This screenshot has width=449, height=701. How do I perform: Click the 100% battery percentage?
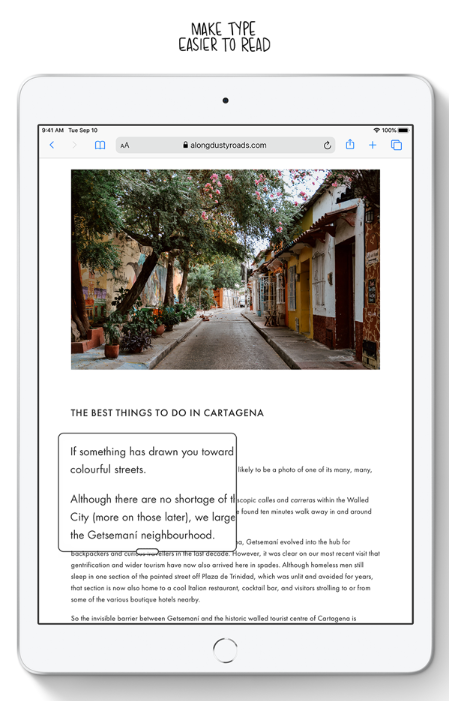389,130
